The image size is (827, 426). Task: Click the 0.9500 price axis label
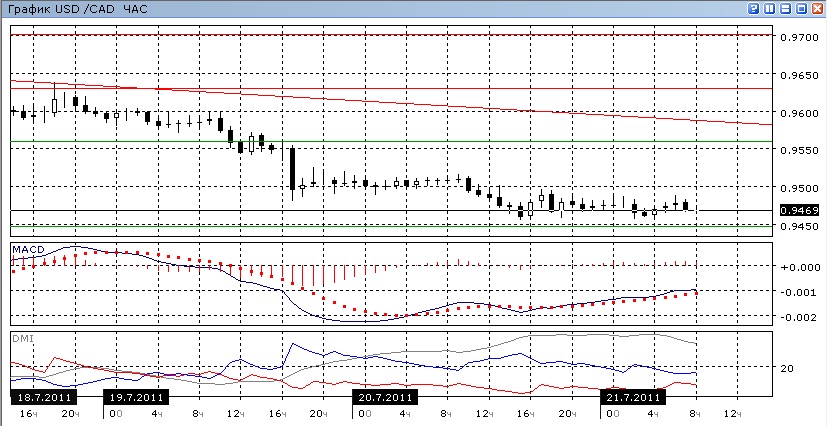(799, 188)
